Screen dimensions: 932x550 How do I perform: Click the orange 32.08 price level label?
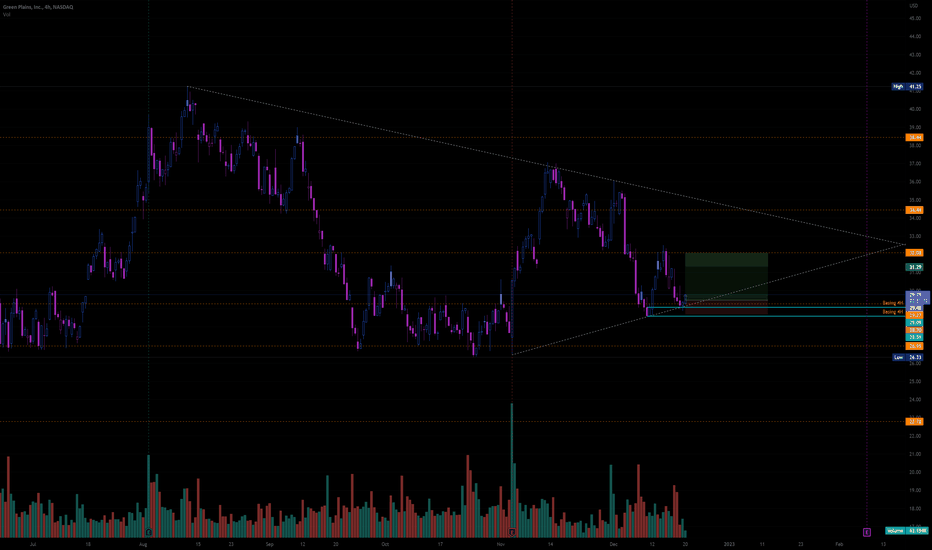[914, 253]
